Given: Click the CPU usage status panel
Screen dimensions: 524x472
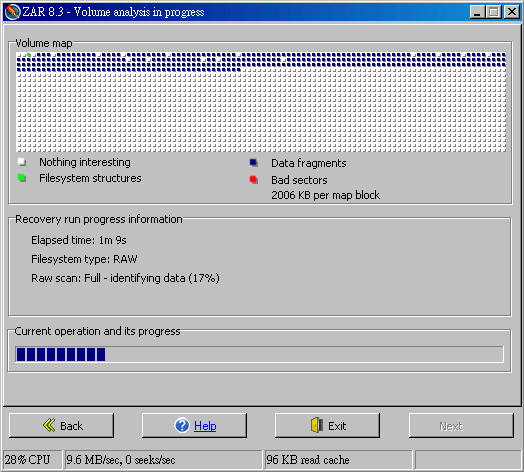Looking at the screenshot, I should (x=33, y=460).
